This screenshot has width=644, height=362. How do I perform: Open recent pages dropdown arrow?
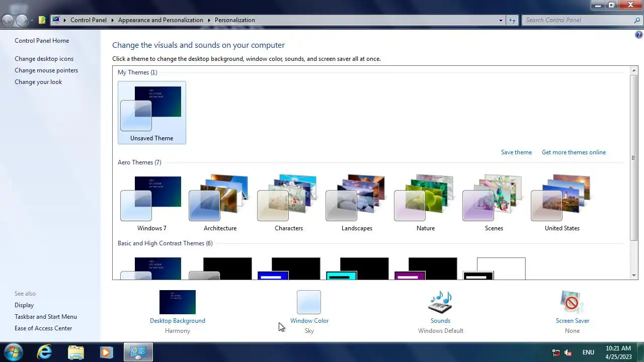[32, 21]
